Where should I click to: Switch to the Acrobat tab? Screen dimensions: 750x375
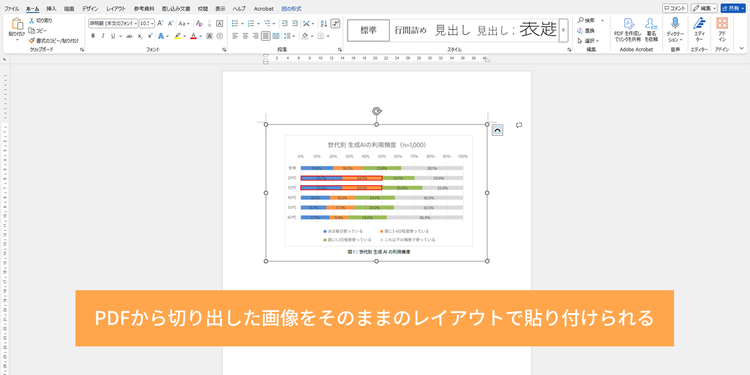tap(264, 9)
